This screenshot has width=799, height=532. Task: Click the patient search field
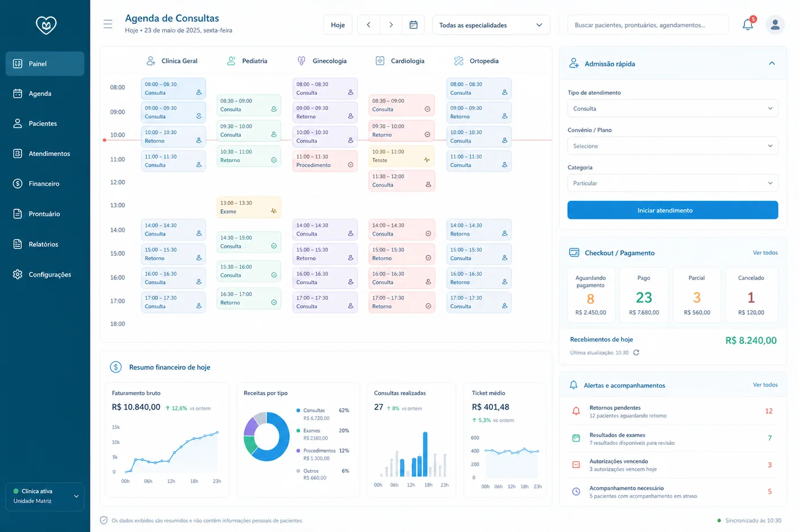tap(648, 25)
